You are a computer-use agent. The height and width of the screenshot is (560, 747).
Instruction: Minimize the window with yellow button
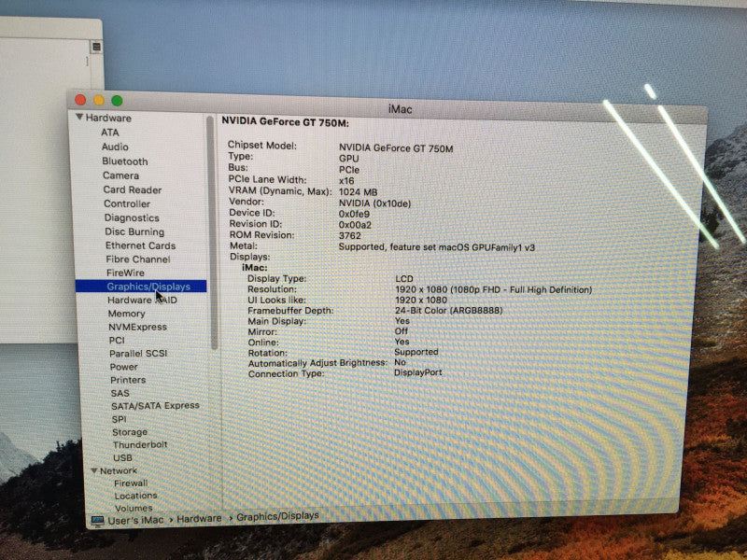99,100
